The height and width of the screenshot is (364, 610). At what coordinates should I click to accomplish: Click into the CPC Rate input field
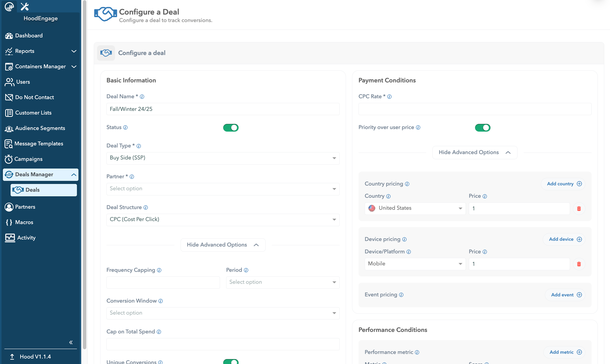click(x=475, y=109)
